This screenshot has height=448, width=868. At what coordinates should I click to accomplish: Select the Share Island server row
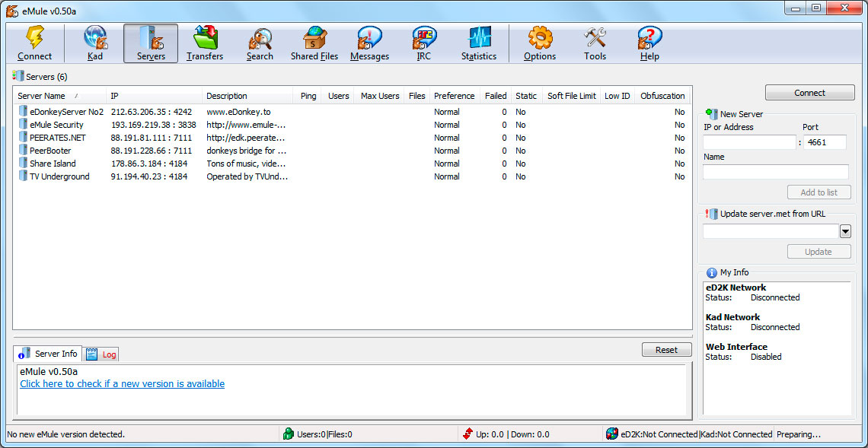[352, 164]
